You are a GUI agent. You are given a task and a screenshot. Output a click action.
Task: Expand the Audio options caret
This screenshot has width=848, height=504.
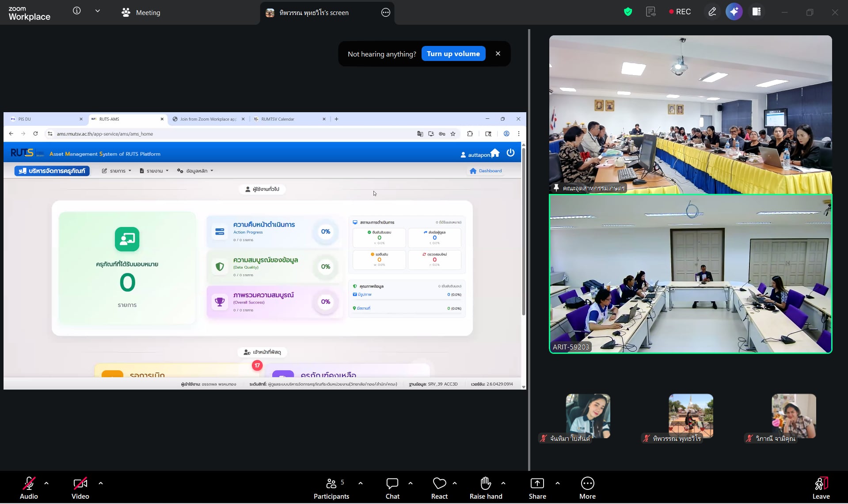(x=46, y=483)
